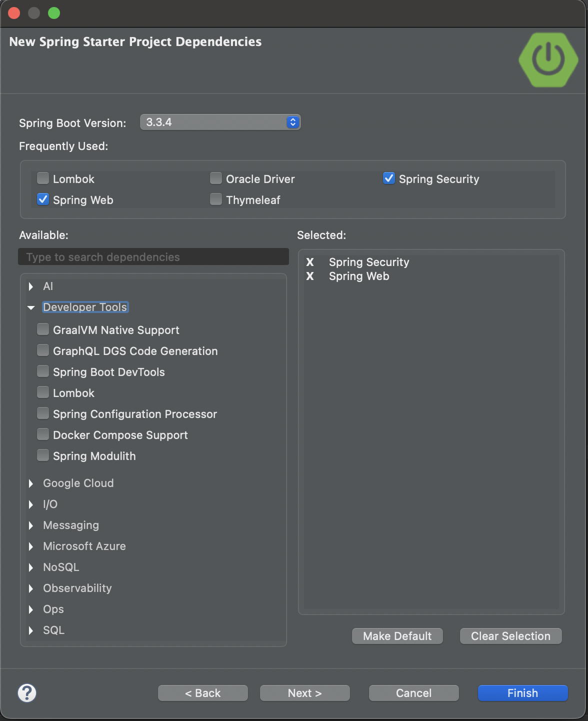Click the Clear Selection button
588x721 pixels.
[510, 636]
